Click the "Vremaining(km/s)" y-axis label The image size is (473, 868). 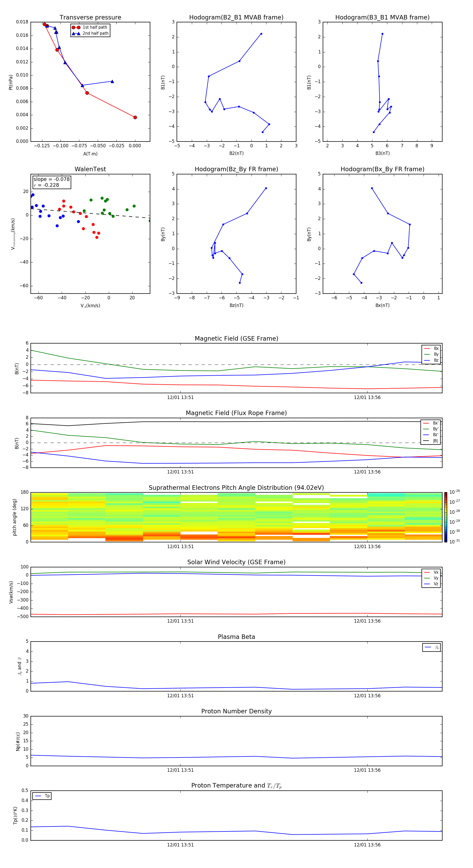(13, 234)
